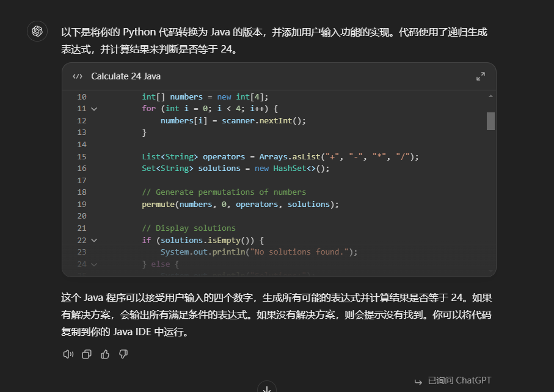Collapse the if block at line 22
This screenshot has height=392, width=554.
pos(94,241)
